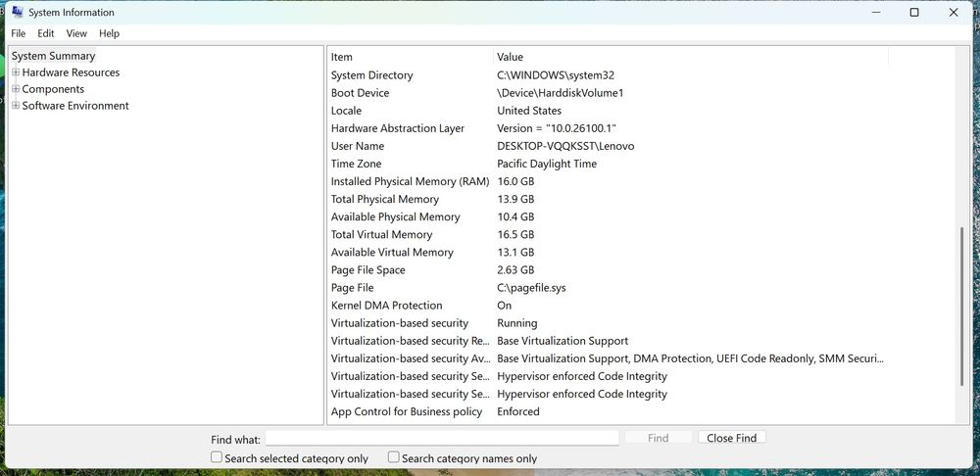Image resolution: width=980 pixels, height=476 pixels.
Task: Select the Boot Device row
Action: (607, 93)
